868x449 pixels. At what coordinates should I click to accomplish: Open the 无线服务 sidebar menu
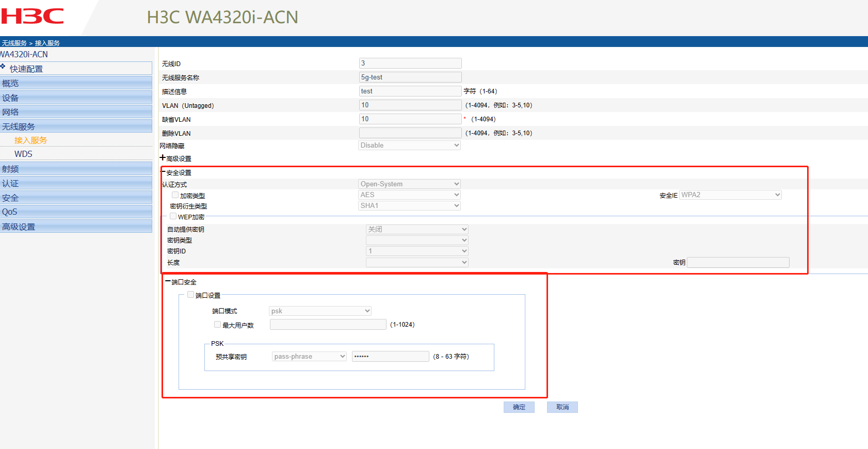[76, 126]
